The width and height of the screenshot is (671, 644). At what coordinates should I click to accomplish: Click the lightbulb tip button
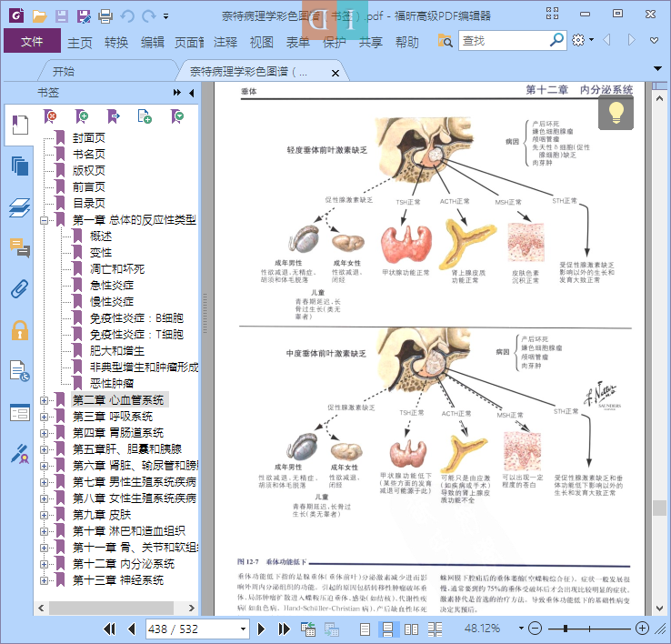(x=616, y=113)
